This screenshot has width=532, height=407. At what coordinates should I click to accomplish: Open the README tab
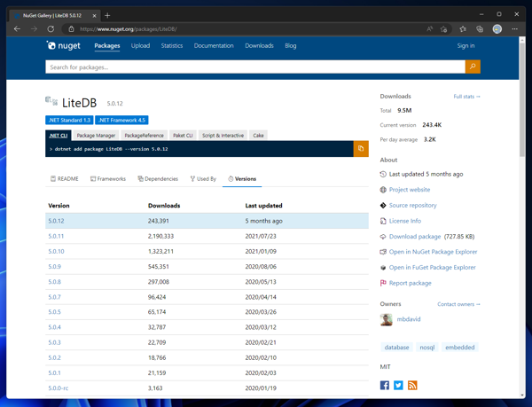click(x=65, y=179)
